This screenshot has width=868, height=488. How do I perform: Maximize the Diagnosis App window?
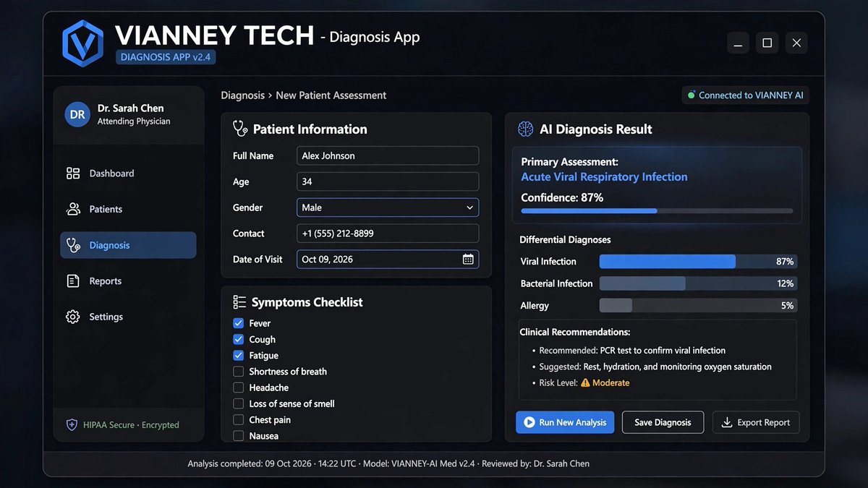(767, 43)
